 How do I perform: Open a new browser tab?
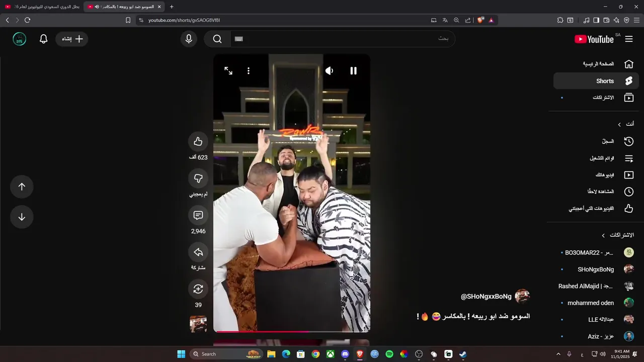172,7
